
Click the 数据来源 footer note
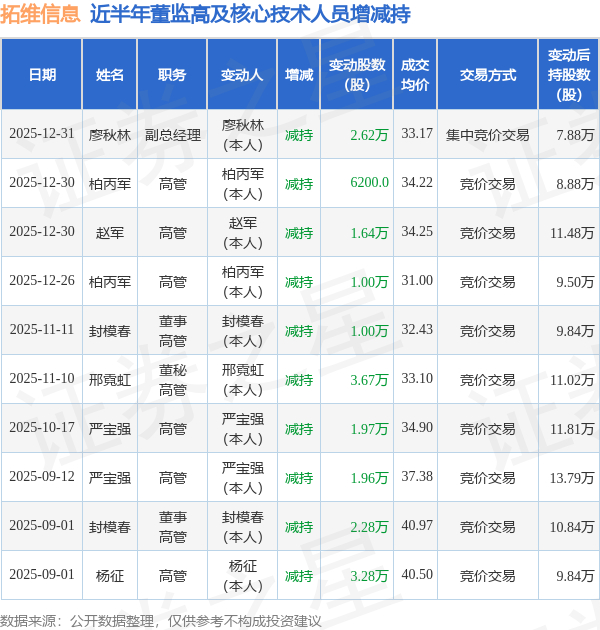pos(161,621)
